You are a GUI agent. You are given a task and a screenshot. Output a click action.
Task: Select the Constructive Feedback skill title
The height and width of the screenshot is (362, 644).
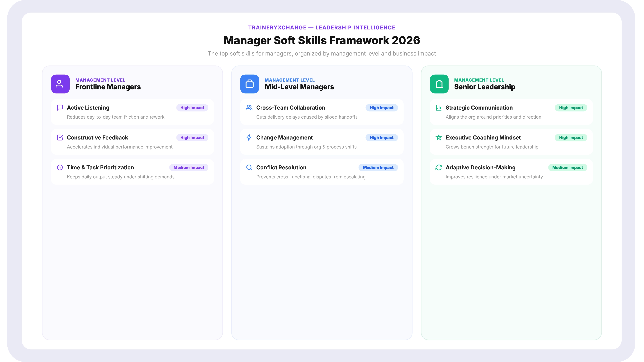pos(98,138)
